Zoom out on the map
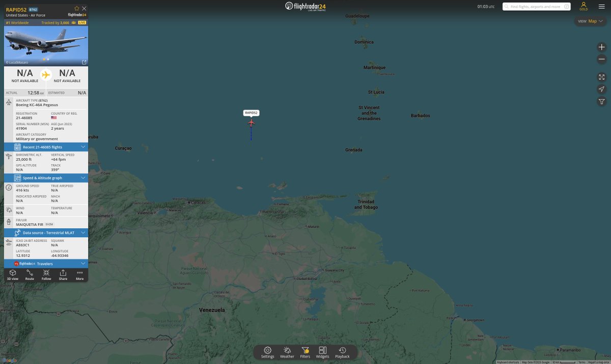The width and height of the screenshot is (611, 364). tap(601, 59)
